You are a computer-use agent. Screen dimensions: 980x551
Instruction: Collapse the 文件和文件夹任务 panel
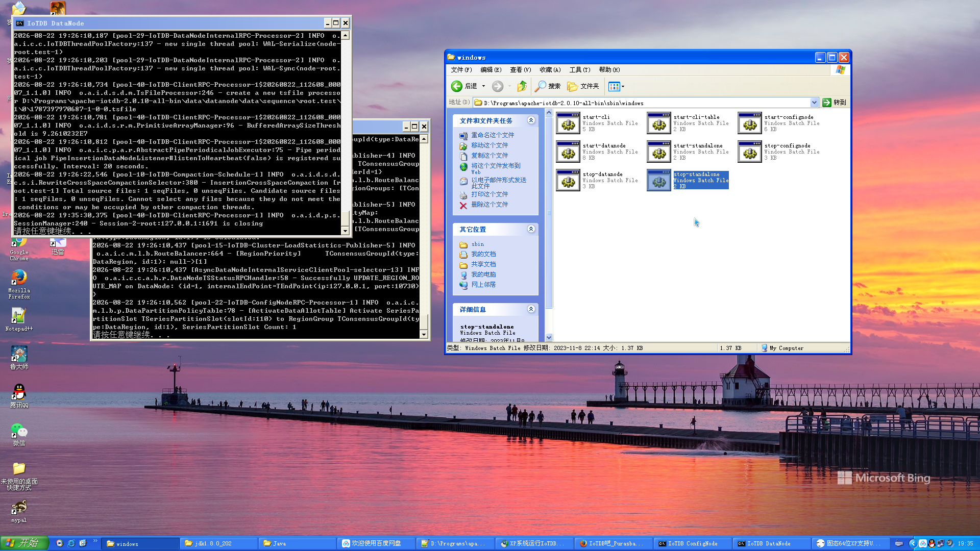[x=531, y=120]
